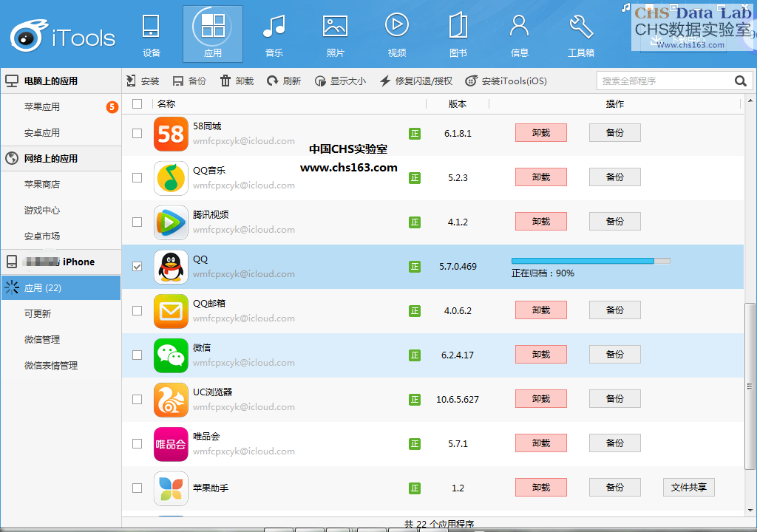Click 修复闪退/授权 repair button

click(x=416, y=81)
